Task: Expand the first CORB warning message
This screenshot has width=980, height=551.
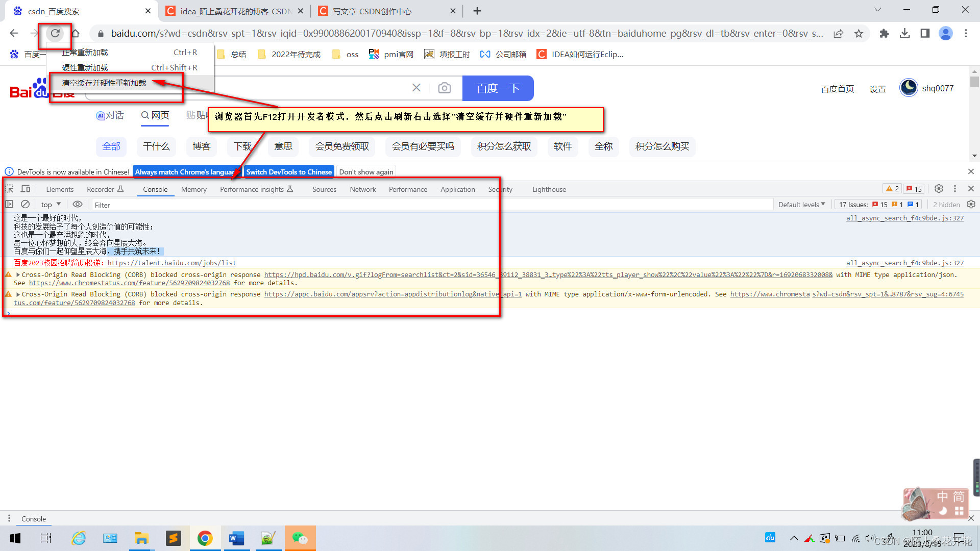Action: (18, 274)
